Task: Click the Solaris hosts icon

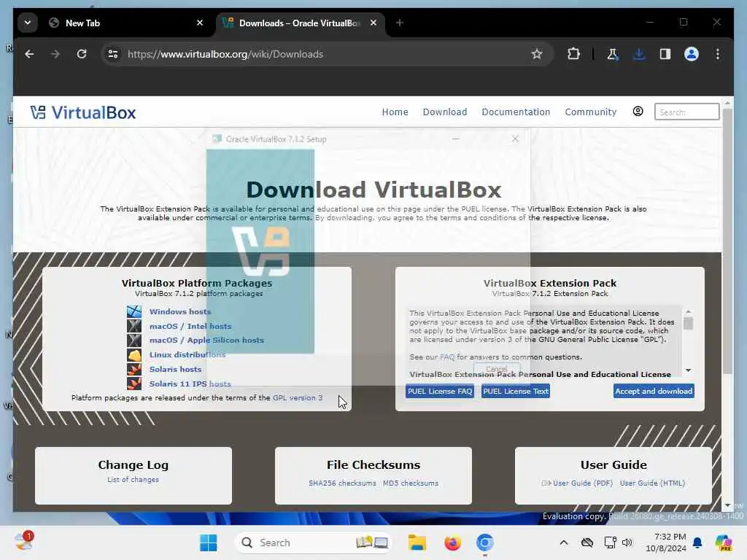Action: tap(134, 369)
